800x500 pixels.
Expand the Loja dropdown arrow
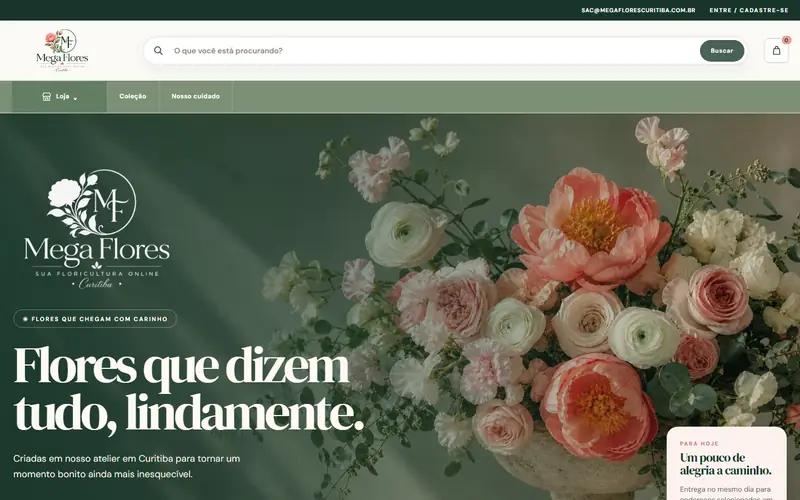click(x=75, y=98)
